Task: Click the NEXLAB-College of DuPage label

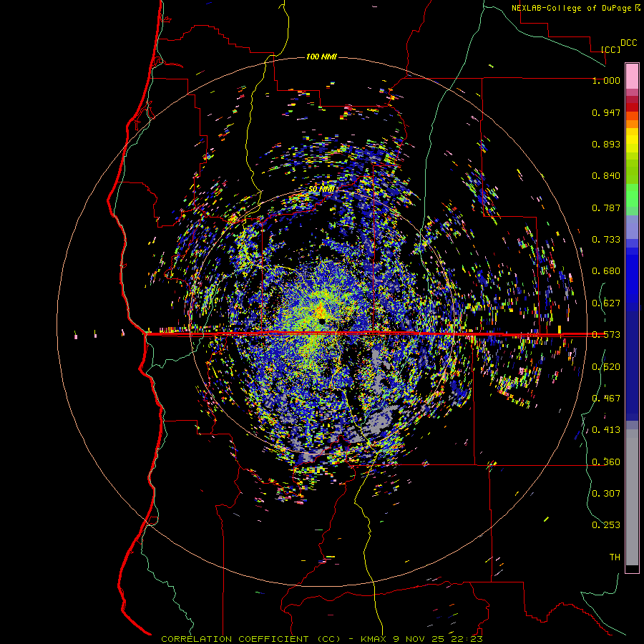Action: pos(571,8)
